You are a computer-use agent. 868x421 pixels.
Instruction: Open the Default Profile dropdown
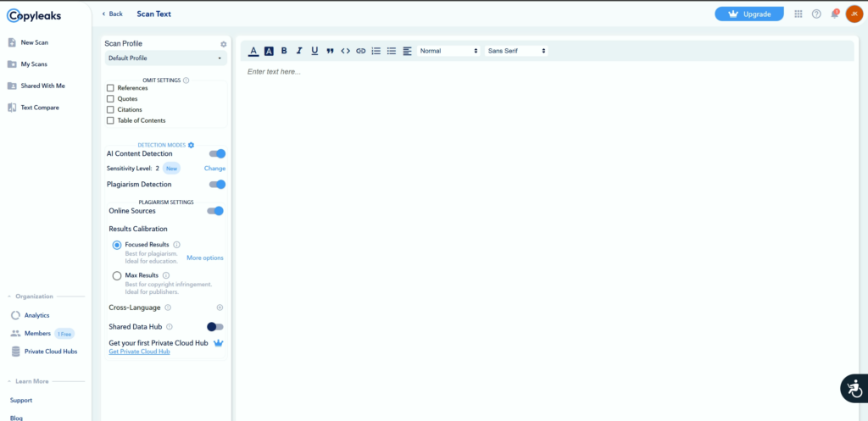tap(165, 58)
